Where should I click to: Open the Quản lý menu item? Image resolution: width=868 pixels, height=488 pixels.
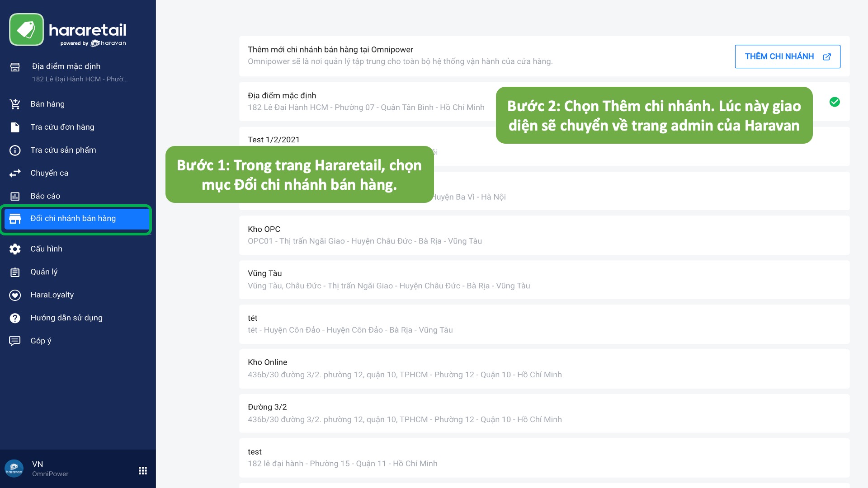(x=44, y=272)
